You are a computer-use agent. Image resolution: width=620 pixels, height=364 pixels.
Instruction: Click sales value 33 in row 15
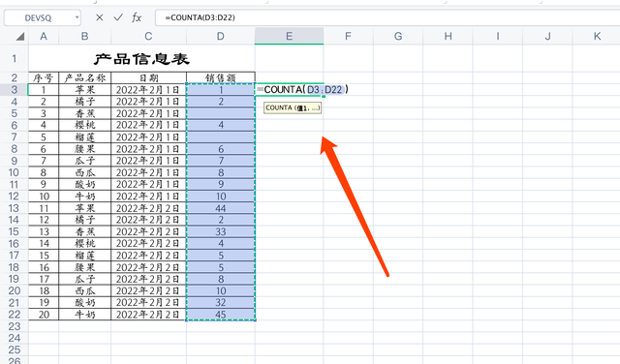point(221,231)
